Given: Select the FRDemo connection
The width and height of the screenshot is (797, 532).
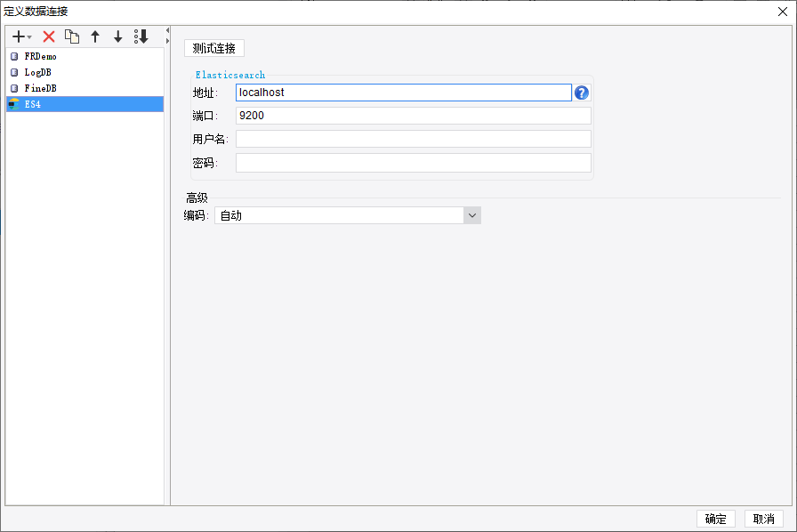Looking at the screenshot, I should [40, 57].
